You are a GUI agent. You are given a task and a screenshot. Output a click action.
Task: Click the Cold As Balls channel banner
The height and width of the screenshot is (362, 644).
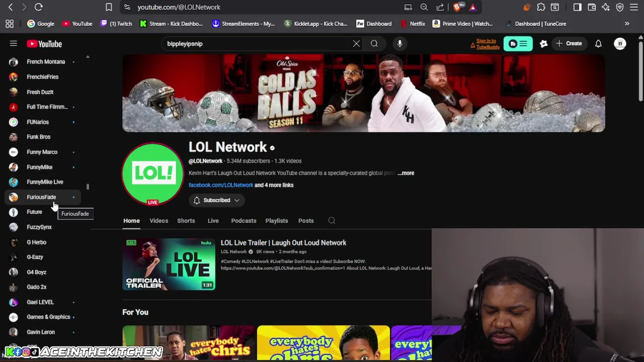tap(364, 93)
